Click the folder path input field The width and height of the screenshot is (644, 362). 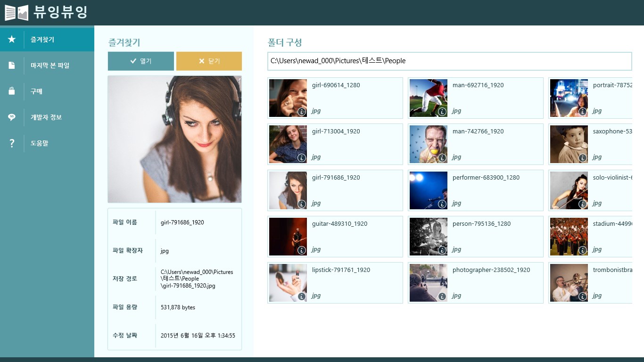click(x=449, y=61)
